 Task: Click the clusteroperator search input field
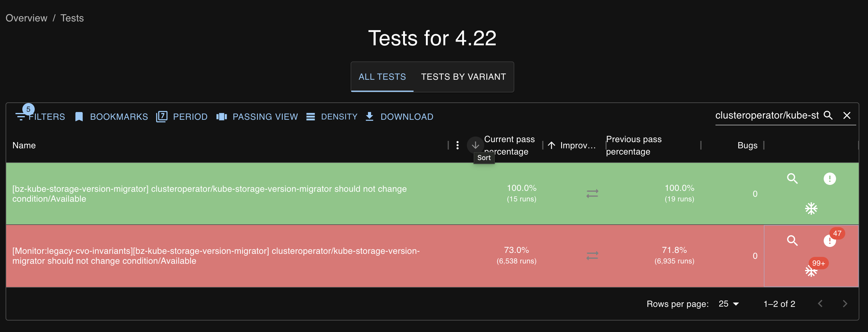(x=767, y=115)
